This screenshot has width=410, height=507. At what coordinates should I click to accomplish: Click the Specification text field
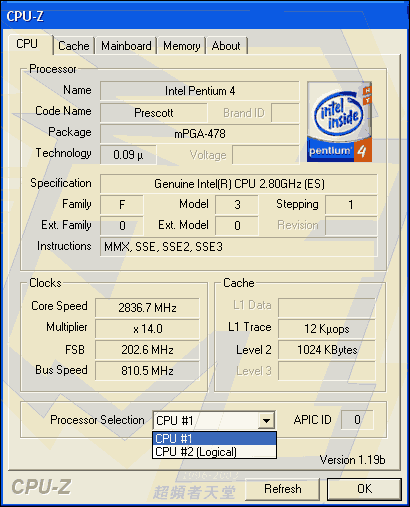[x=239, y=184]
